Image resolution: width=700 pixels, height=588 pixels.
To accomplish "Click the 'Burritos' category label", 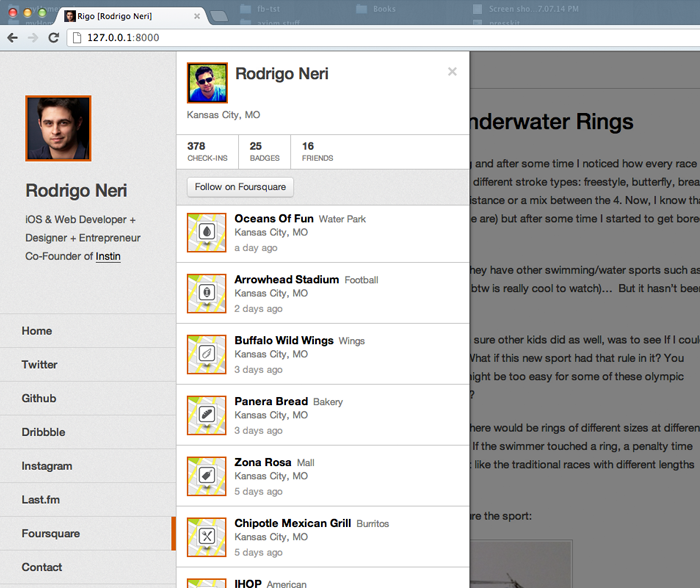I will (373, 524).
